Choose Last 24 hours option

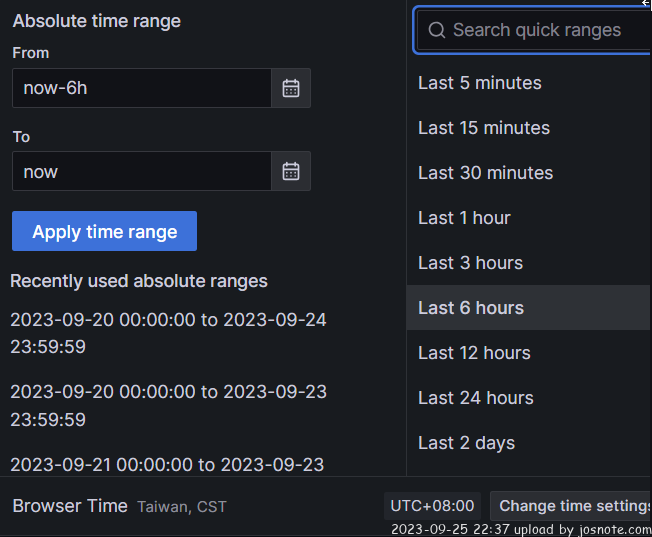coord(475,398)
